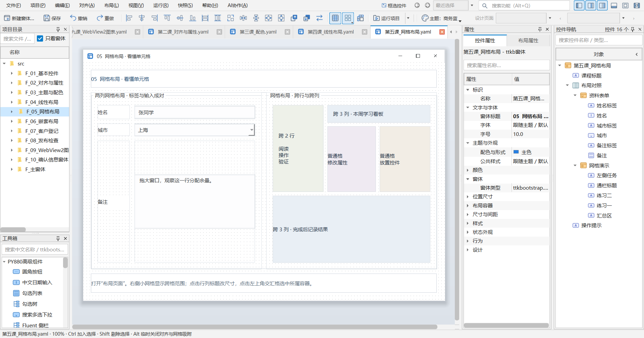Viewport: 644px width, 338px height.
Task: Click the align top edges icon
Action: point(167,18)
